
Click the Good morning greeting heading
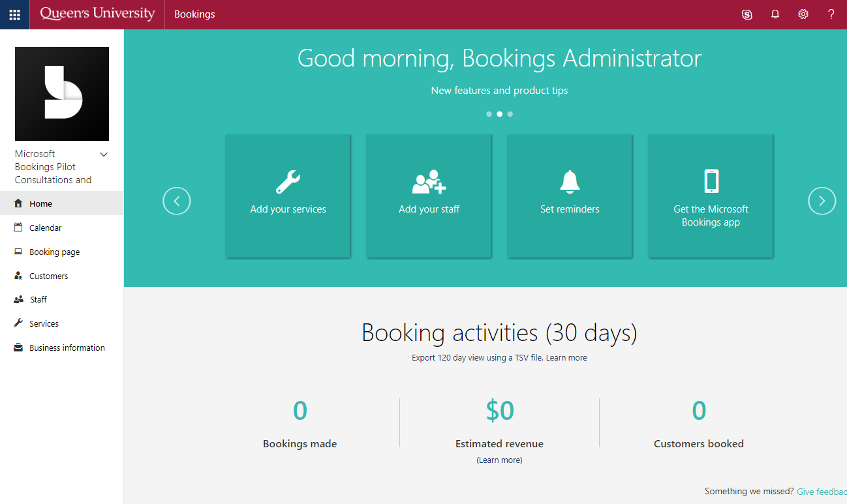pyautogui.click(x=499, y=58)
